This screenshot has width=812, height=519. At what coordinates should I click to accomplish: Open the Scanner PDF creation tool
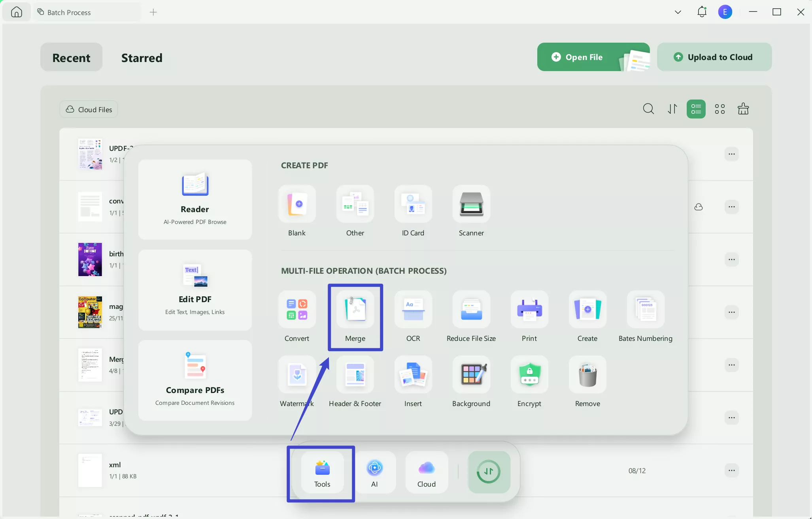point(470,211)
